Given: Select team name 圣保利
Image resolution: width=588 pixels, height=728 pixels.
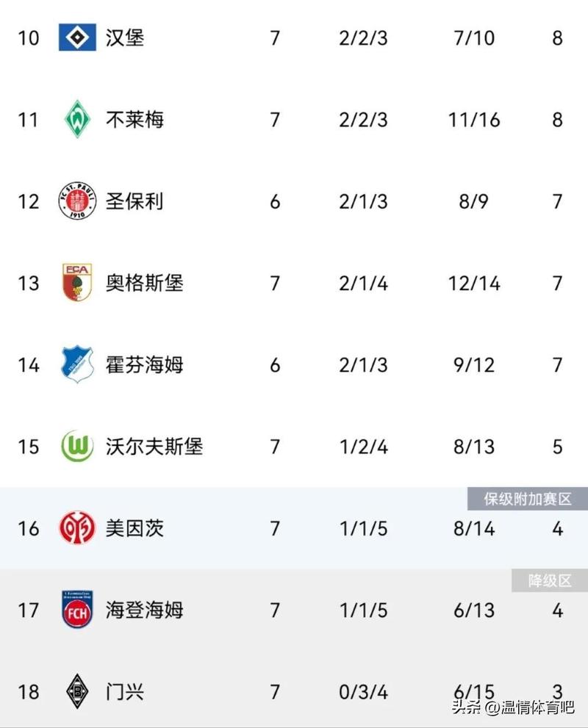Looking at the screenshot, I should pos(135,201).
